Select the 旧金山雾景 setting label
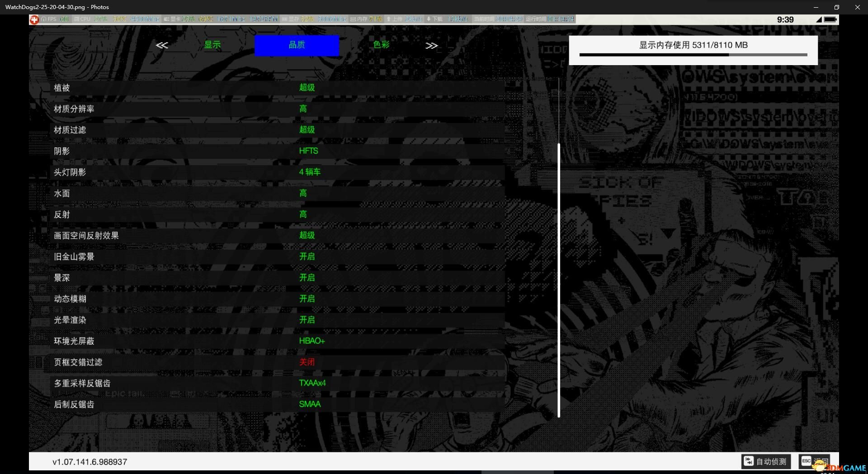Screen dimensions: 868x474 74,257
